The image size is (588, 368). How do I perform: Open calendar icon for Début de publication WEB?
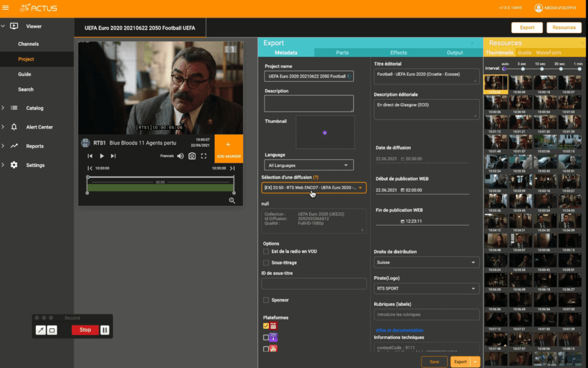(402, 190)
